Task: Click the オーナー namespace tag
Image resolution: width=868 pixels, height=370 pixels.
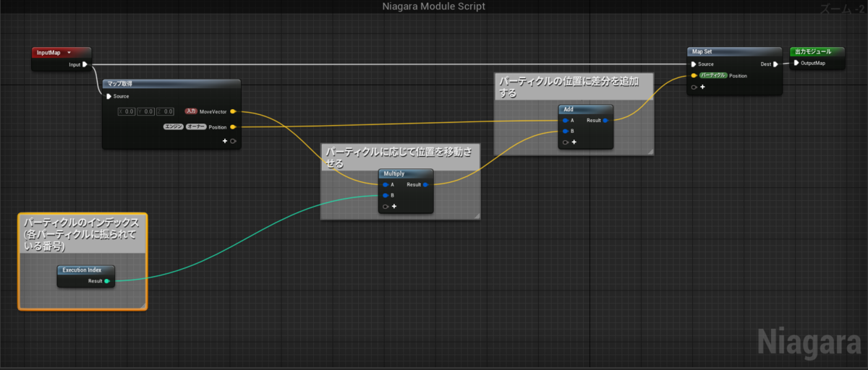Action: click(x=196, y=127)
